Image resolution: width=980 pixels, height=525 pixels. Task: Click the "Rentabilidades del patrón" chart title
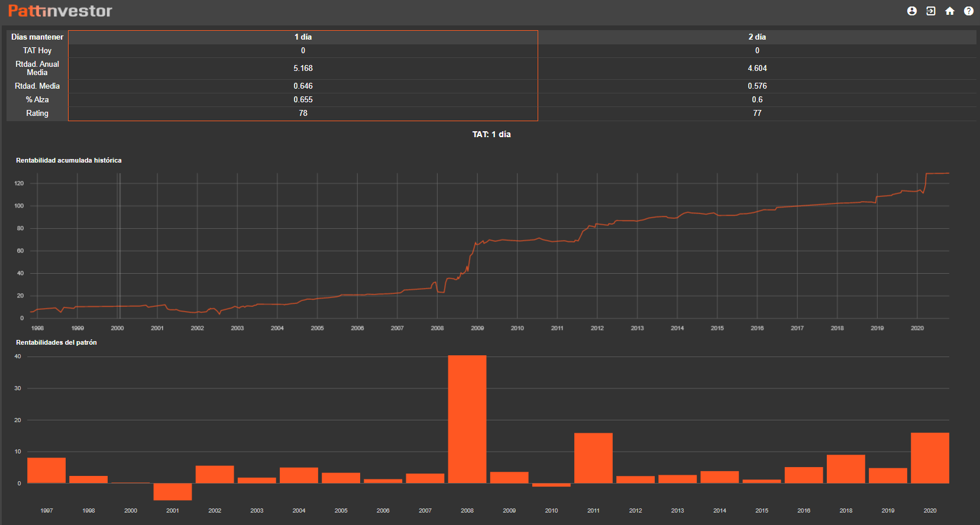[x=56, y=342]
